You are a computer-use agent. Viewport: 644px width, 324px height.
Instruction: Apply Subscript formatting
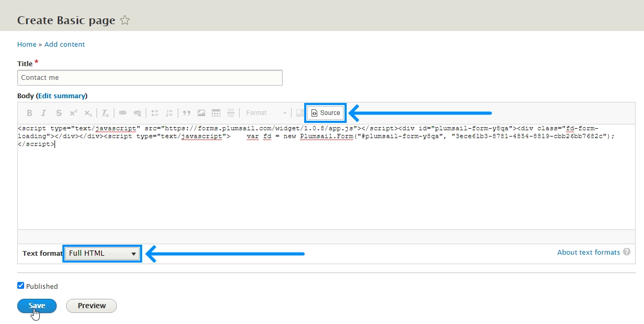(x=88, y=113)
